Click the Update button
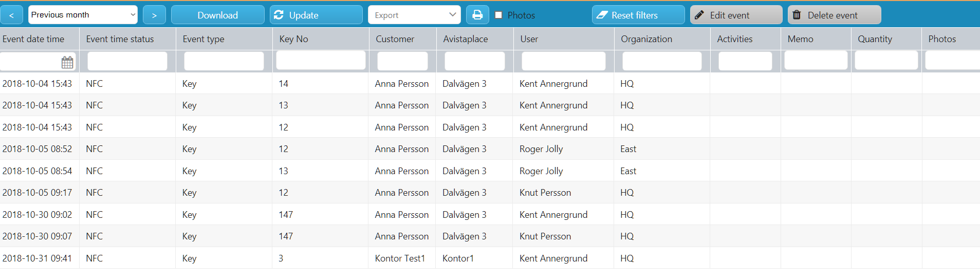Viewport: 980px width, 280px height. [x=316, y=15]
